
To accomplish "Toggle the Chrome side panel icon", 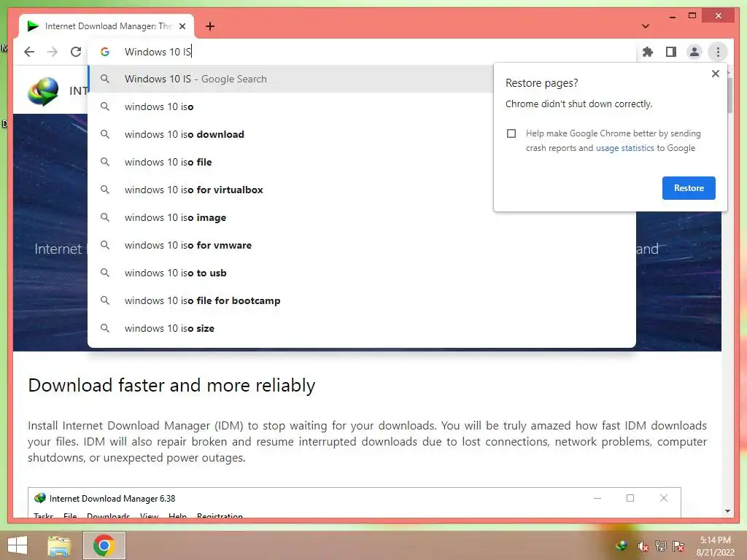I will pos(671,52).
